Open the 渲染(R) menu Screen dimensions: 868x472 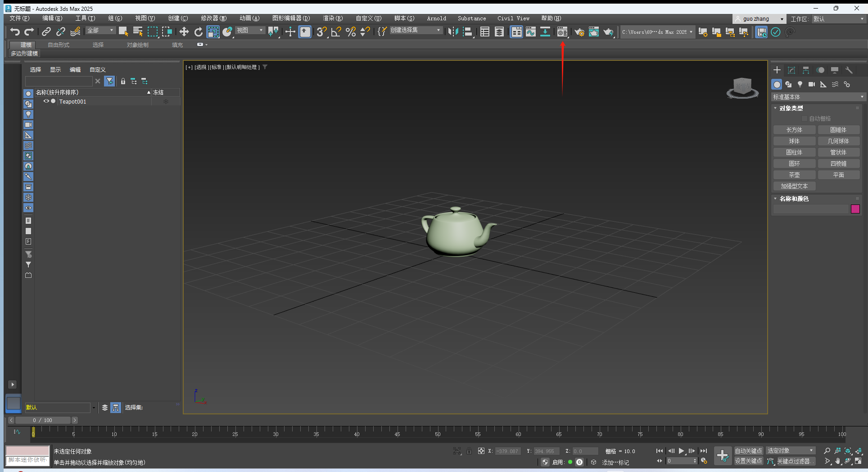point(333,18)
